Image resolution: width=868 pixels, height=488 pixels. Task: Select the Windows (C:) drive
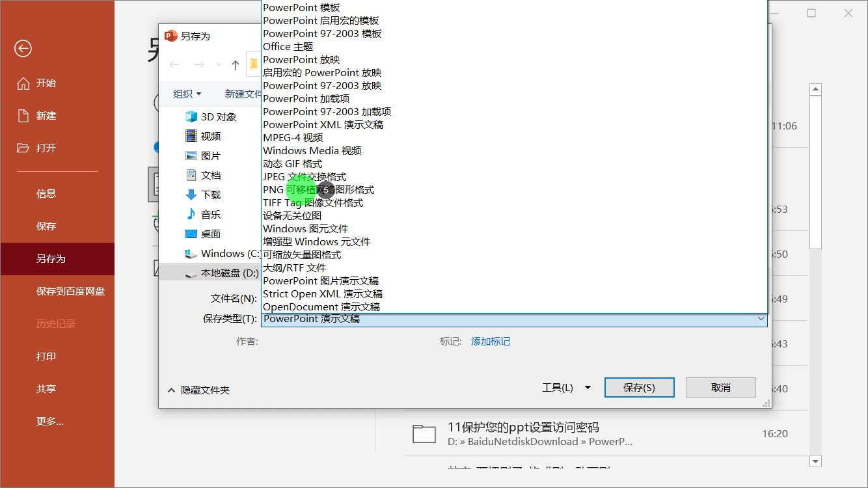[x=223, y=254]
